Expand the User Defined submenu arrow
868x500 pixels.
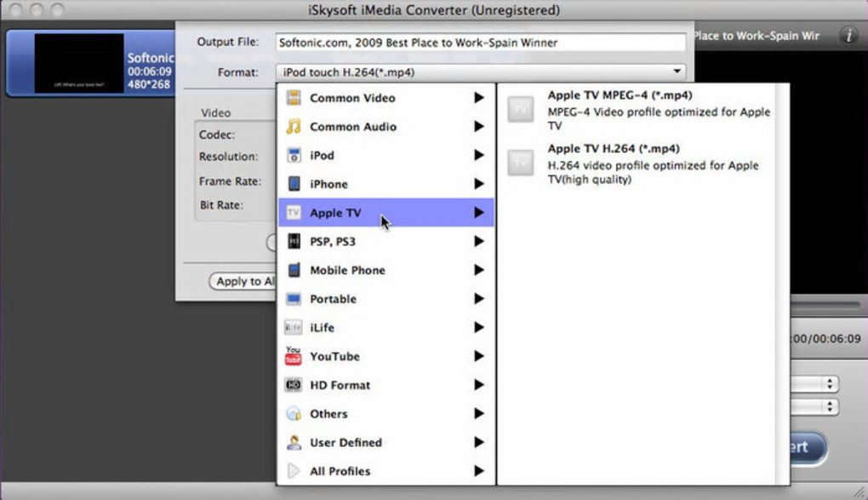479,442
